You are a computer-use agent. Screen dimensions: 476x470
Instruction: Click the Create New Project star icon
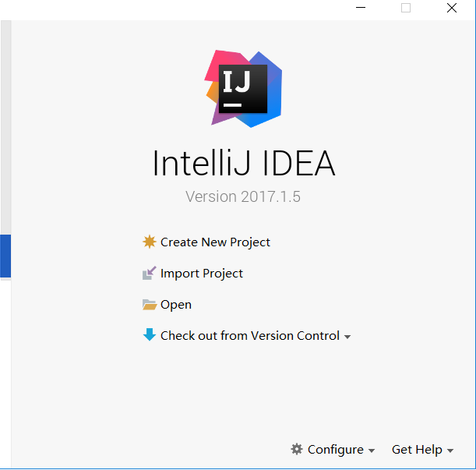[x=150, y=242]
